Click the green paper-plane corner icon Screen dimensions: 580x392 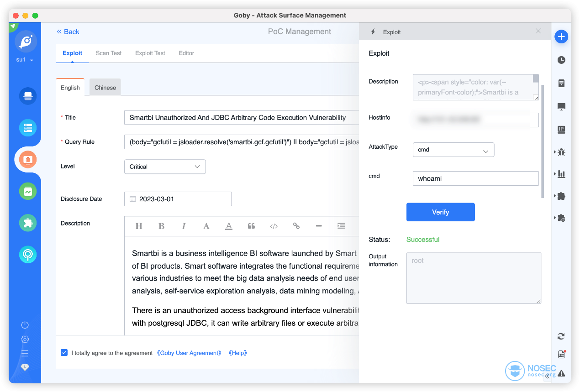[13, 26]
